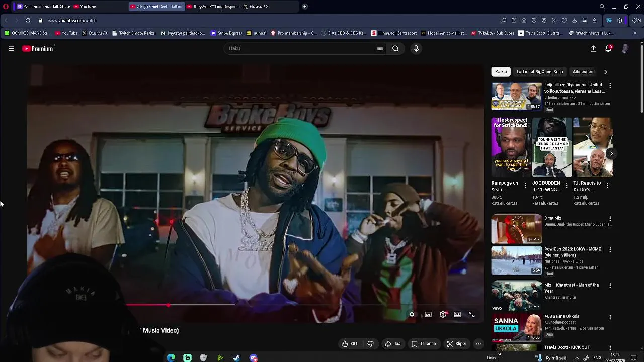Open YouTube notifications bell
The height and width of the screenshot is (362, 644).
(608, 48)
